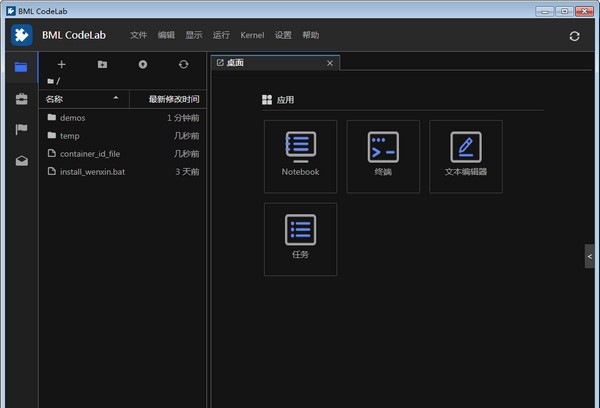The height and width of the screenshot is (408, 600).
Task: Launch the Notebook app
Action: coord(300,157)
